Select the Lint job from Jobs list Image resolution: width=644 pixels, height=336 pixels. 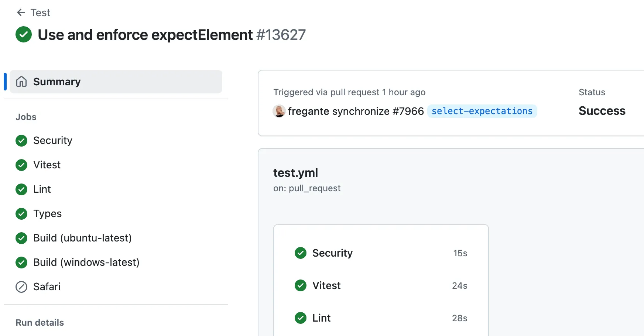point(42,189)
